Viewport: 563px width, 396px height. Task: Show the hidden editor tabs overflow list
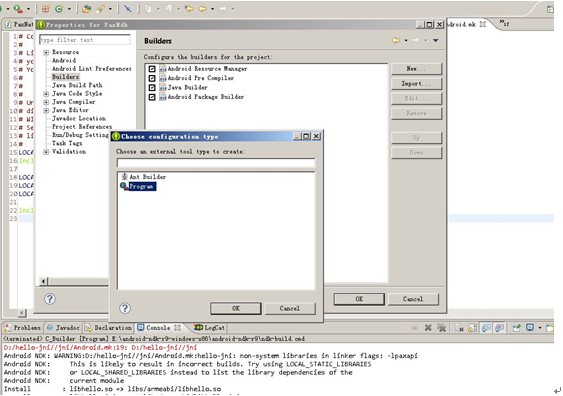coord(504,23)
